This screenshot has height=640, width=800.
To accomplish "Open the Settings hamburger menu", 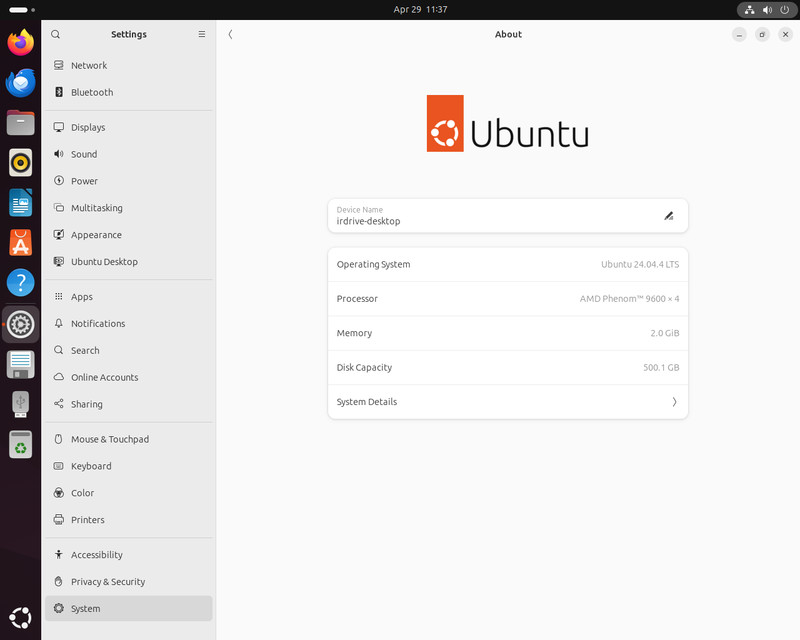I will [x=202, y=34].
